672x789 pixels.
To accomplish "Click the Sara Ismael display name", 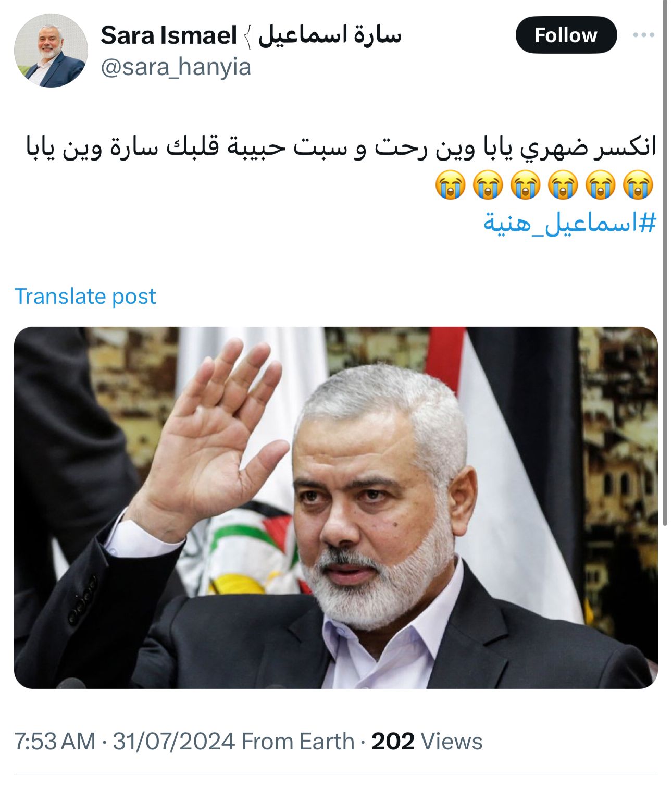I will 169,35.
